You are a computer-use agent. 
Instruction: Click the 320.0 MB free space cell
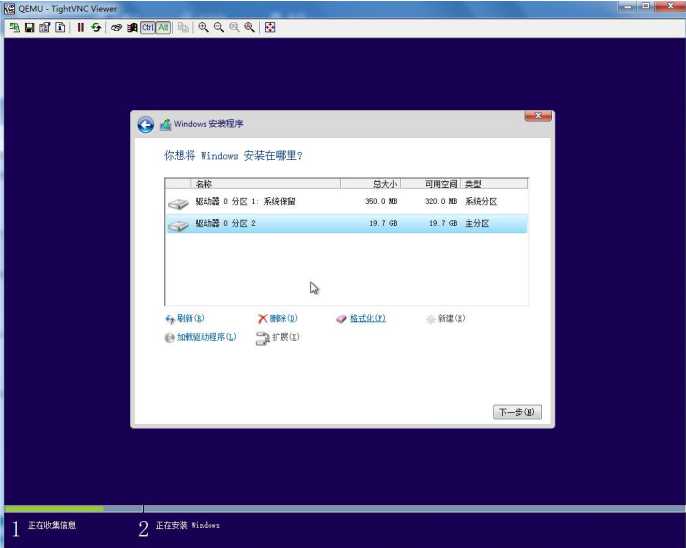tap(441, 202)
